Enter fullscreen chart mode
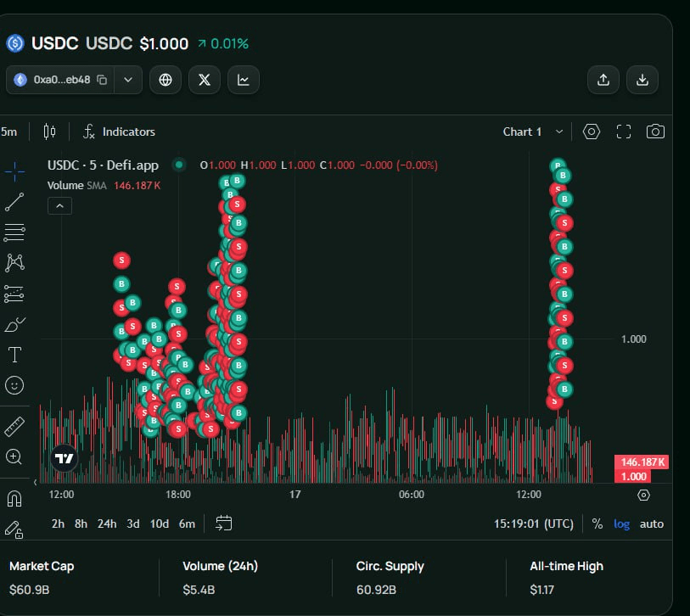 [x=624, y=132]
